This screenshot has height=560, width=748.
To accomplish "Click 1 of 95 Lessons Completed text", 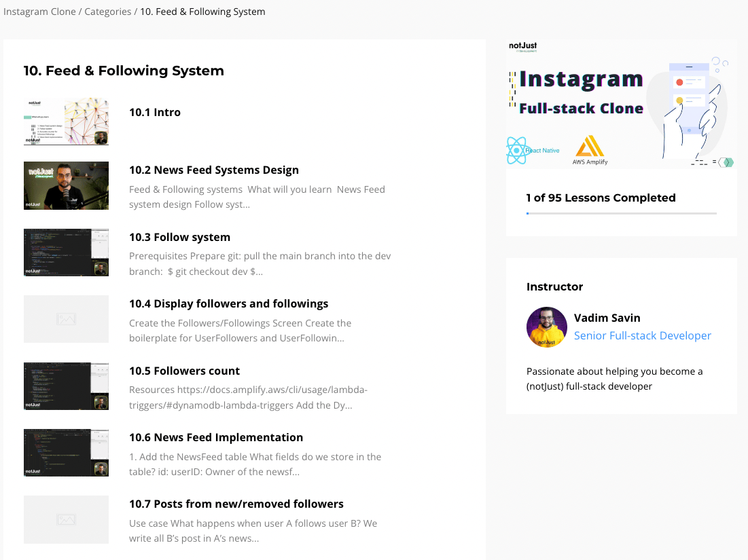I will pyautogui.click(x=601, y=198).
